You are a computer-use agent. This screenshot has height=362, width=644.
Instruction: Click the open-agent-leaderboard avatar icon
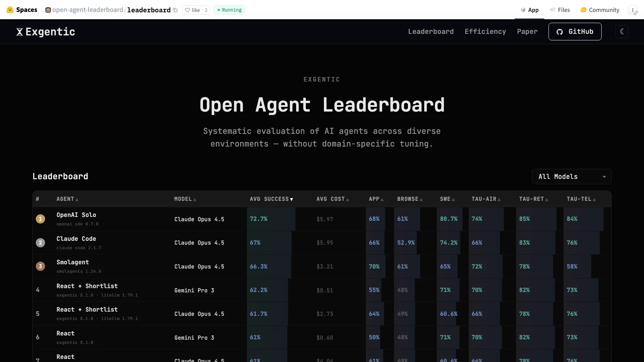(x=48, y=10)
